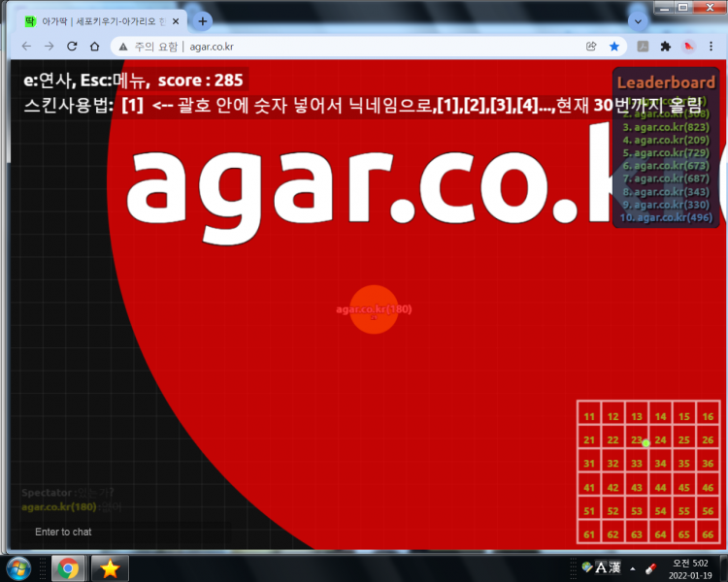Open a new browser tab

coord(203,21)
